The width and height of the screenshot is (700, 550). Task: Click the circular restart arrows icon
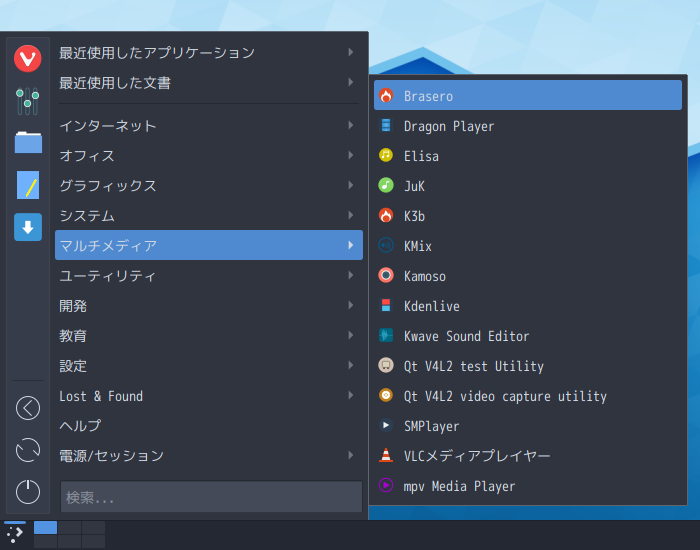tap(28, 450)
